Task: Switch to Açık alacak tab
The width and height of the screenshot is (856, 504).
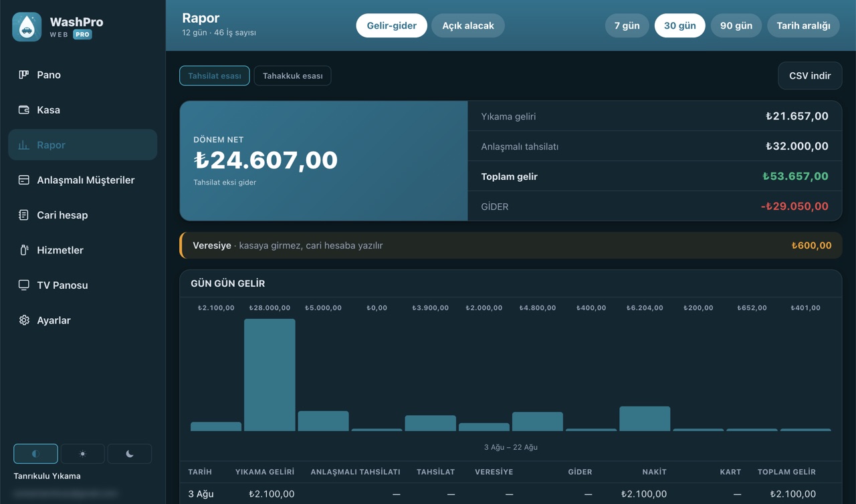Action: tap(468, 25)
